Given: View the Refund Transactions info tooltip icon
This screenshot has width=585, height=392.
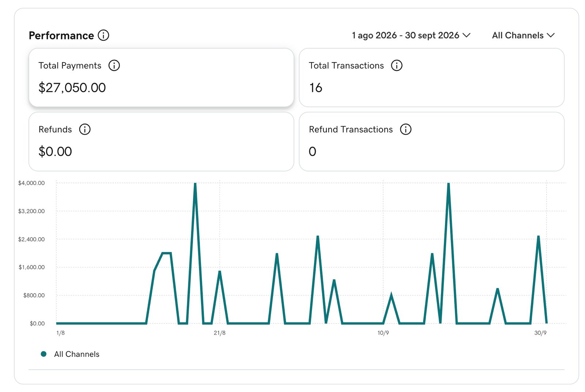Looking at the screenshot, I should [405, 129].
